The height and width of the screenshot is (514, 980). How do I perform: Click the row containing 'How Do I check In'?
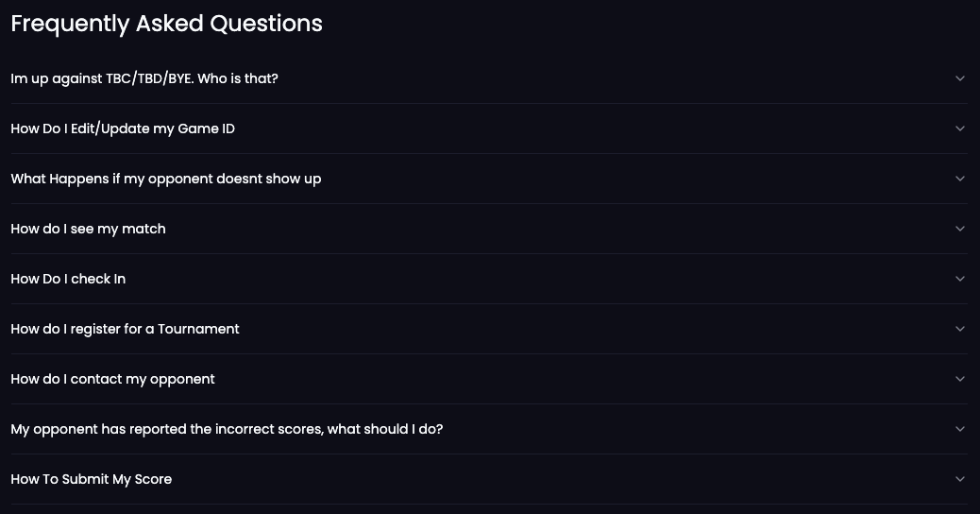[489, 279]
